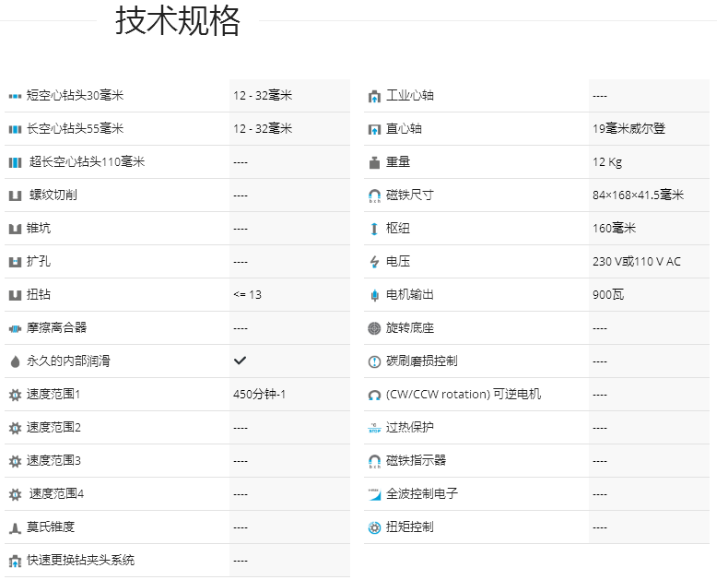Click the 技术规格 heading
Image resolution: width=728 pixels, height=580 pixels.
tap(178, 21)
